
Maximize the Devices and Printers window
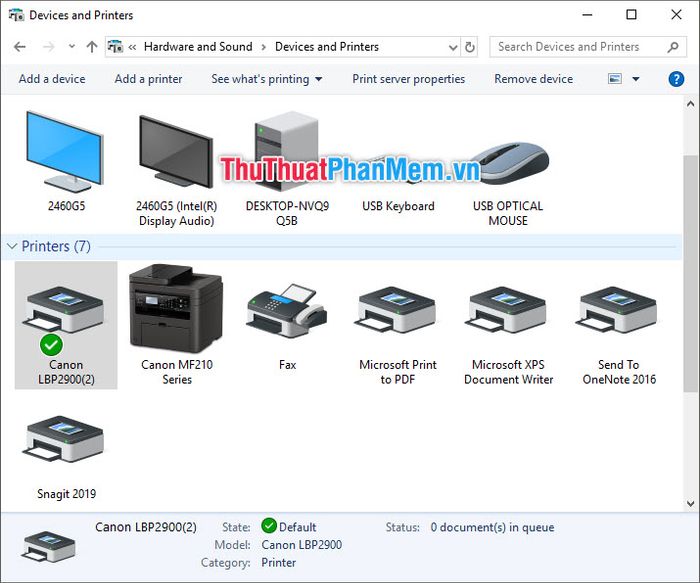tap(631, 15)
